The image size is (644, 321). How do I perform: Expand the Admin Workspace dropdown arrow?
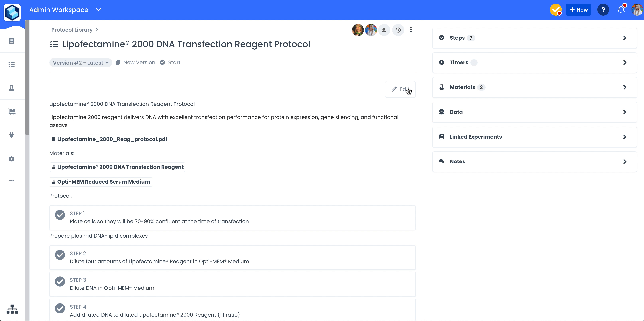click(x=99, y=10)
